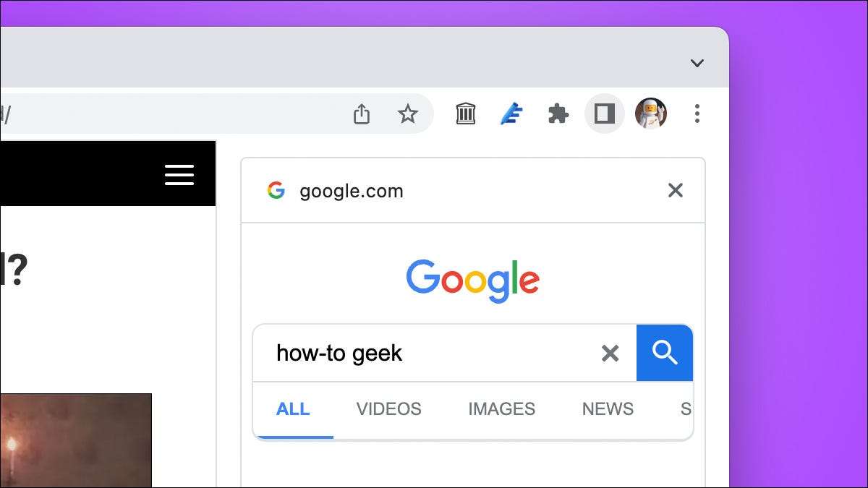The image size is (868, 488).
Task: Click the share page icon in address bar
Action: tap(362, 114)
